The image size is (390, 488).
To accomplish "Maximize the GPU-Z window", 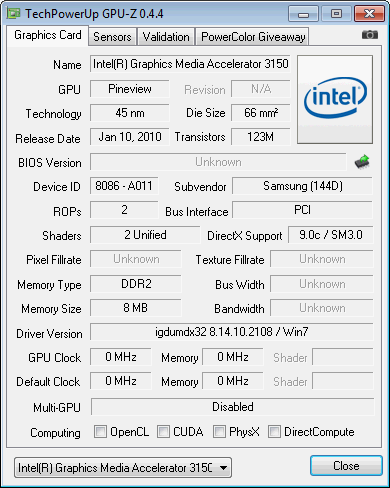I will tap(336, 14).
